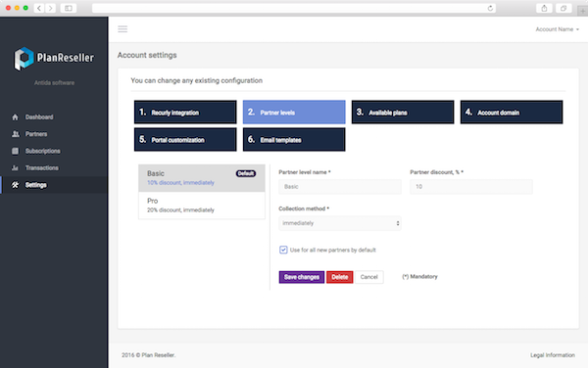588x368 pixels.
Task: Click the Account settings heading
Action: click(x=147, y=55)
